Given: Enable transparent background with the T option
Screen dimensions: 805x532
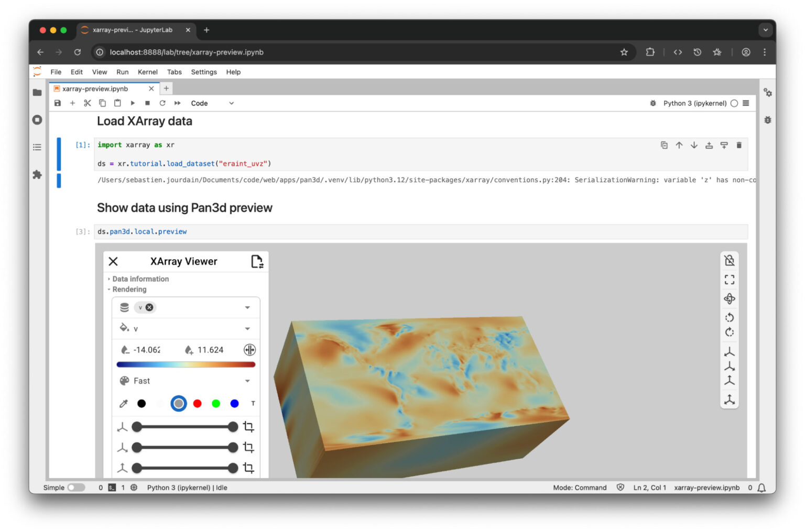Looking at the screenshot, I should (253, 403).
